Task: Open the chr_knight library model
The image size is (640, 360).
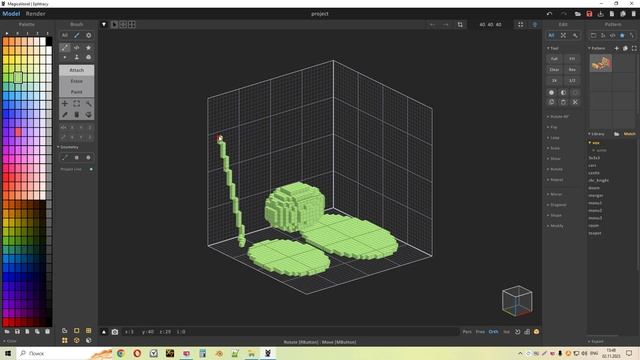Action: point(598,180)
